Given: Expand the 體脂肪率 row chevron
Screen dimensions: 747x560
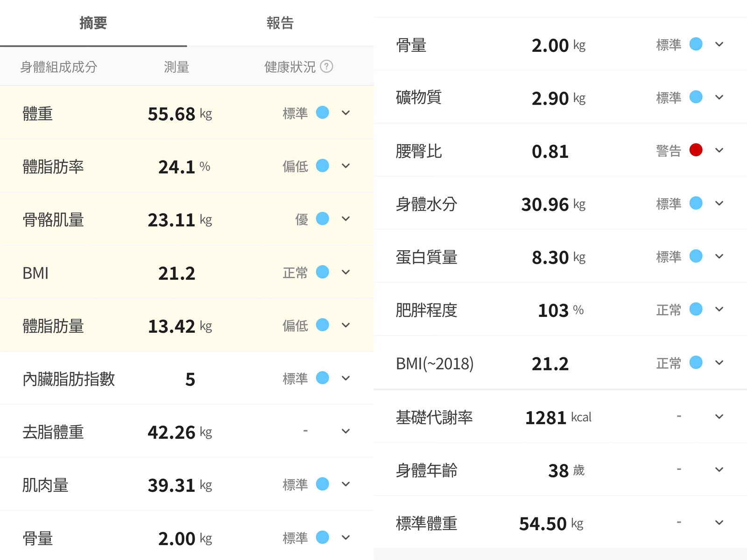Looking at the screenshot, I should point(345,166).
